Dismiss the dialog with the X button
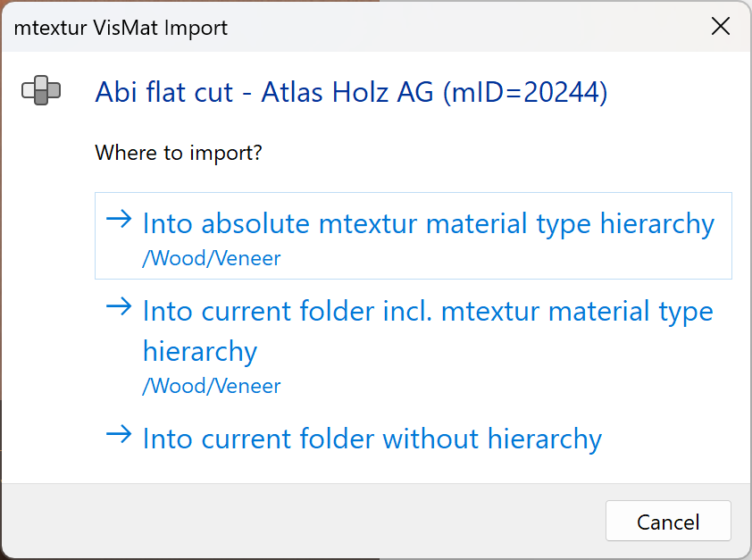The width and height of the screenshot is (752, 560). click(x=720, y=26)
